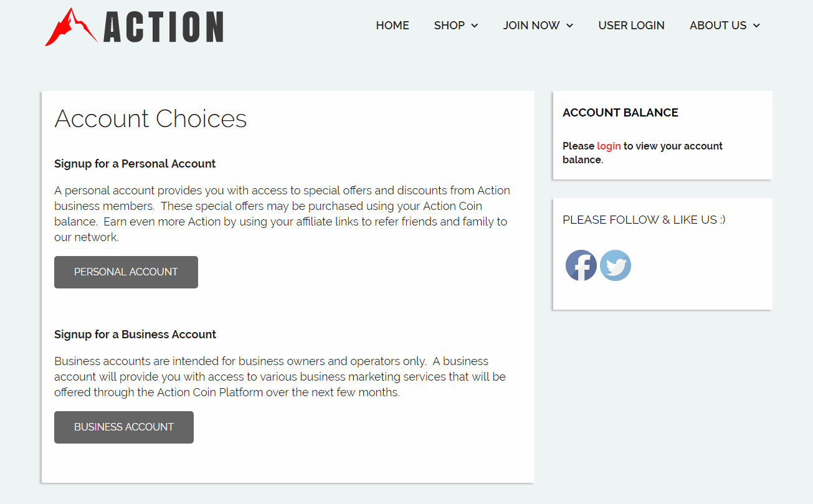Expand the ABOUT US dropdown chevron
The image size is (813, 504).
[x=757, y=26]
